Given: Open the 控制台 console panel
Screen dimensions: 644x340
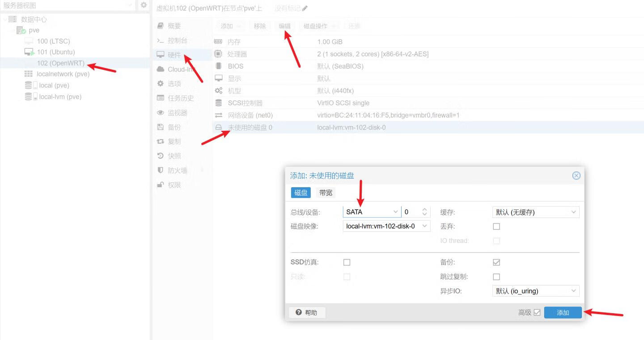Looking at the screenshot, I should [177, 41].
